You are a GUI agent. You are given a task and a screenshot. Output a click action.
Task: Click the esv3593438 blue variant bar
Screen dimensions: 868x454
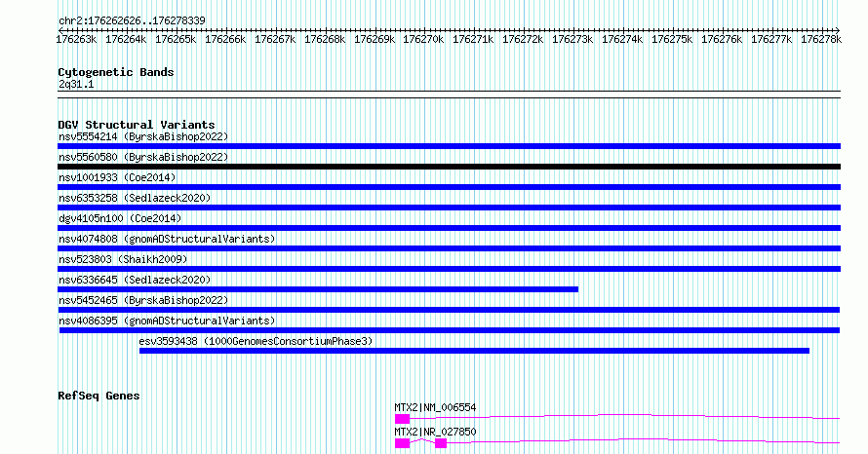[x=474, y=351]
